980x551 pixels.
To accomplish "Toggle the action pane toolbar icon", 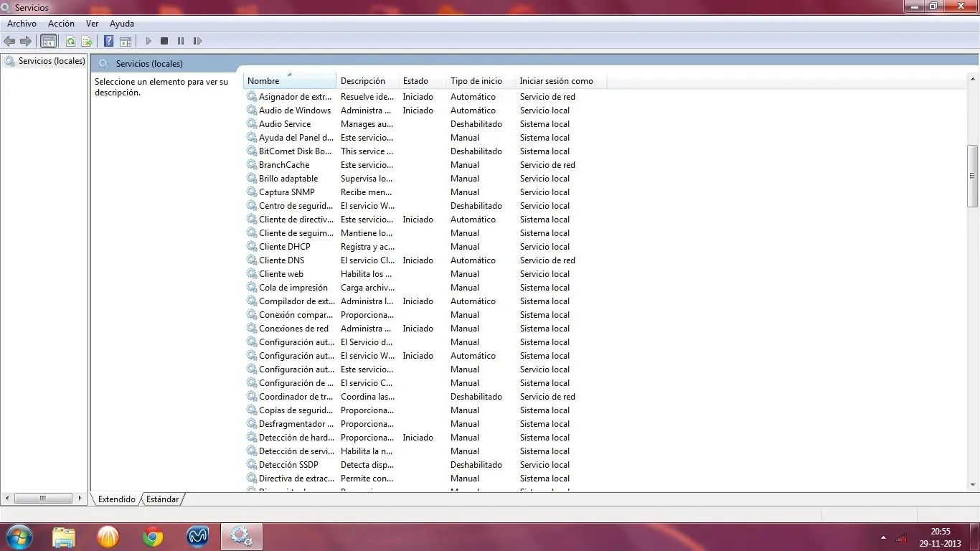I will [x=126, y=42].
